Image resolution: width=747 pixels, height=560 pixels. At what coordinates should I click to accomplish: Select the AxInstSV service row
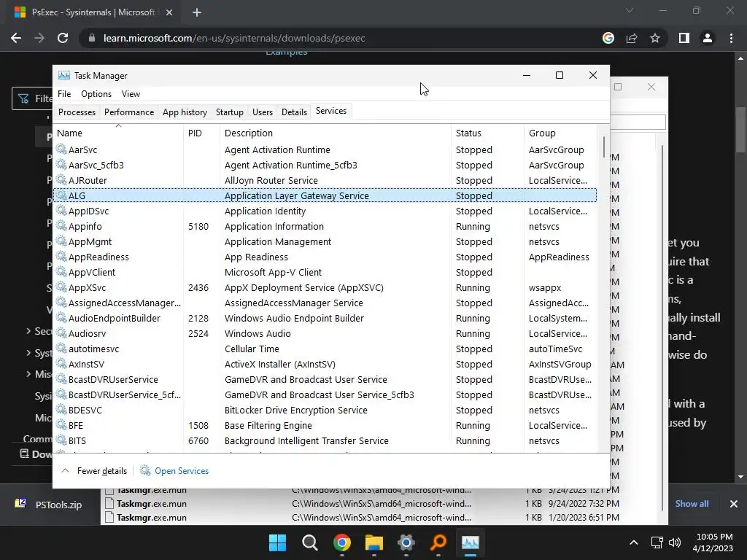pyautogui.click(x=325, y=364)
